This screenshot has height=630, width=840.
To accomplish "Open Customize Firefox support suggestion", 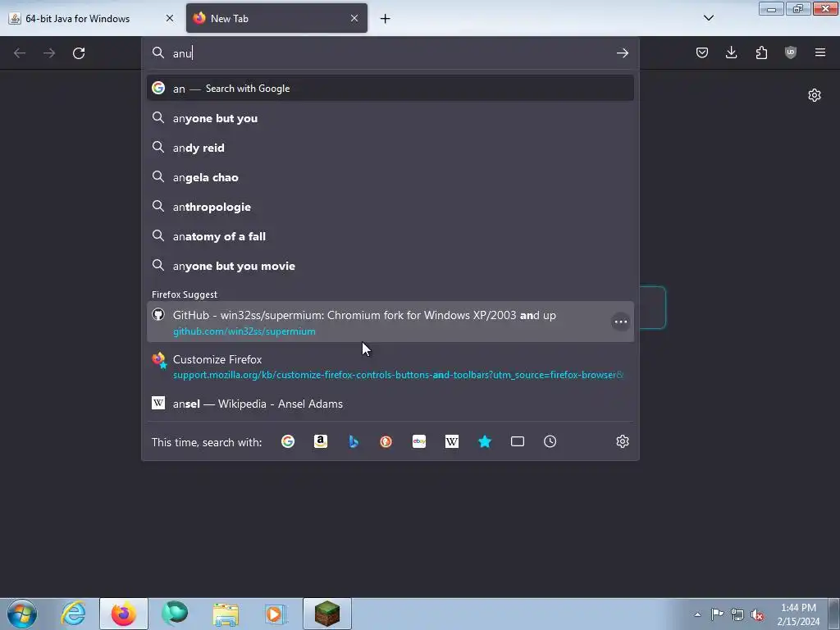I will coord(390,367).
